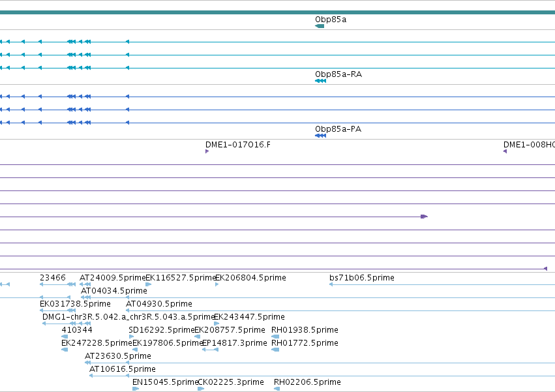Click the SD16292.5prime label
555x392 pixels.
pos(162,330)
